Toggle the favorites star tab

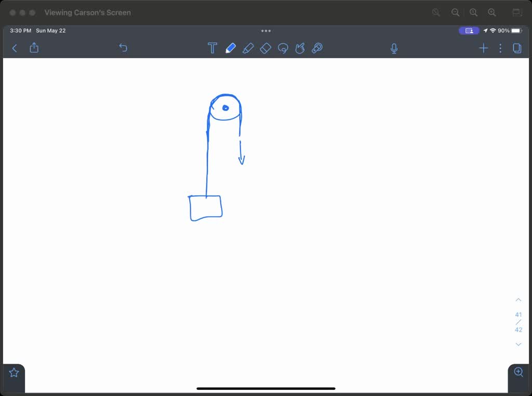[x=14, y=373]
